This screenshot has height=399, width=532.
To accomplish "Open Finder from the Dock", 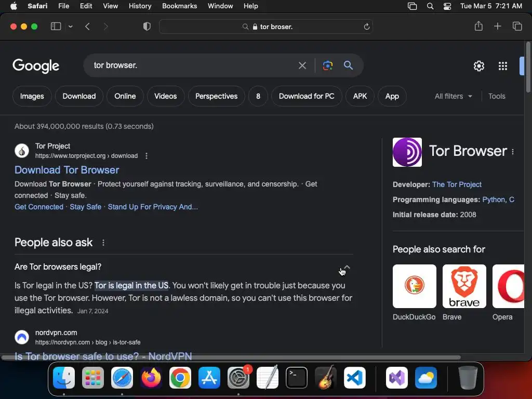I will click(x=64, y=377).
